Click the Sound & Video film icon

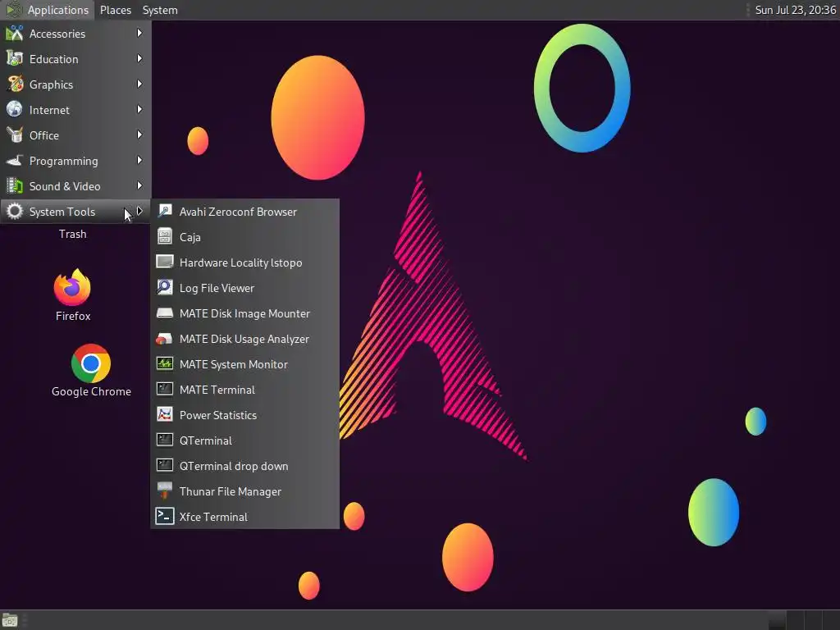(15, 186)
